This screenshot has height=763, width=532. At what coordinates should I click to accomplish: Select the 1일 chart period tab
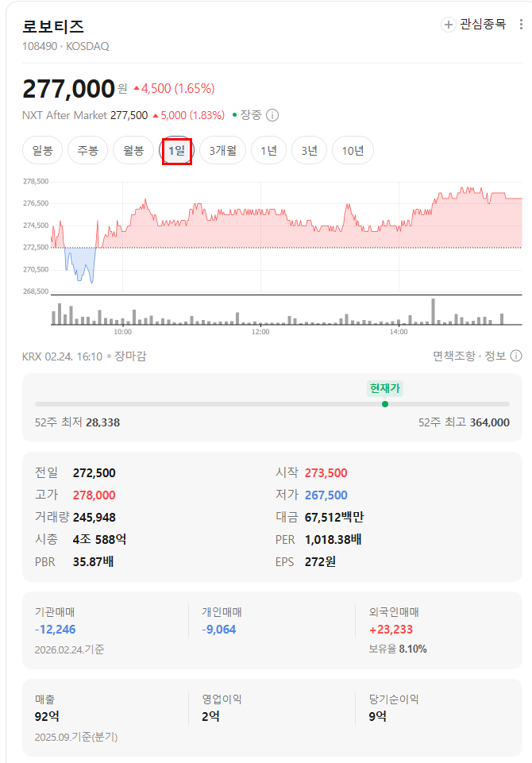point(177,151)
